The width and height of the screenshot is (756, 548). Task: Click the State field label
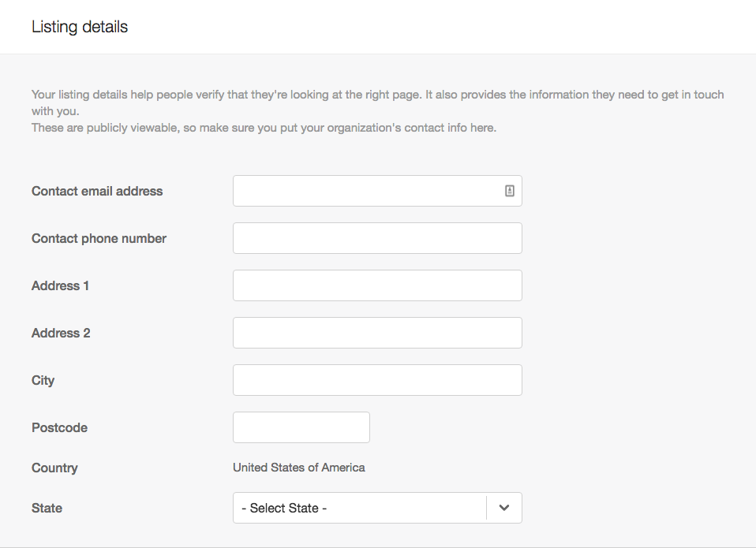(x=47, y=508)
